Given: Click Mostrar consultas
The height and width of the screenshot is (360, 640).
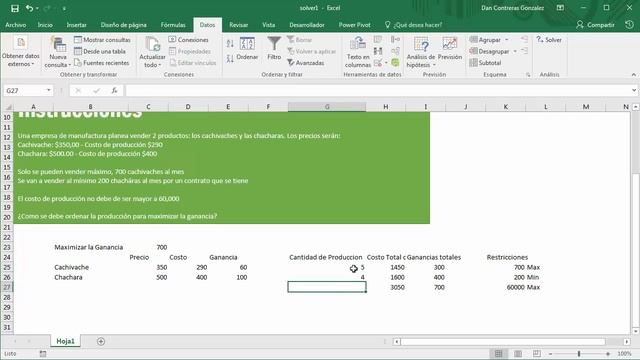Looking at the screenshot, I should pyautogui.click(x=102, y=40).
